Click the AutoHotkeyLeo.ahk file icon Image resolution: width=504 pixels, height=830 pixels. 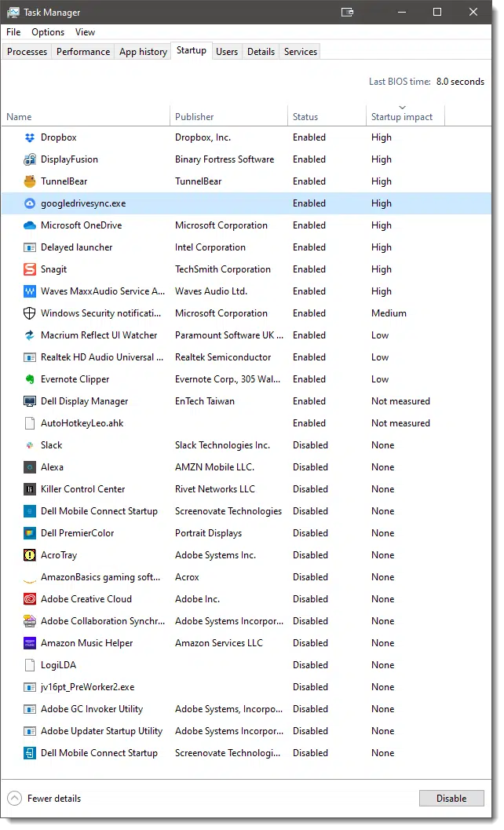[x=30, y=423]
